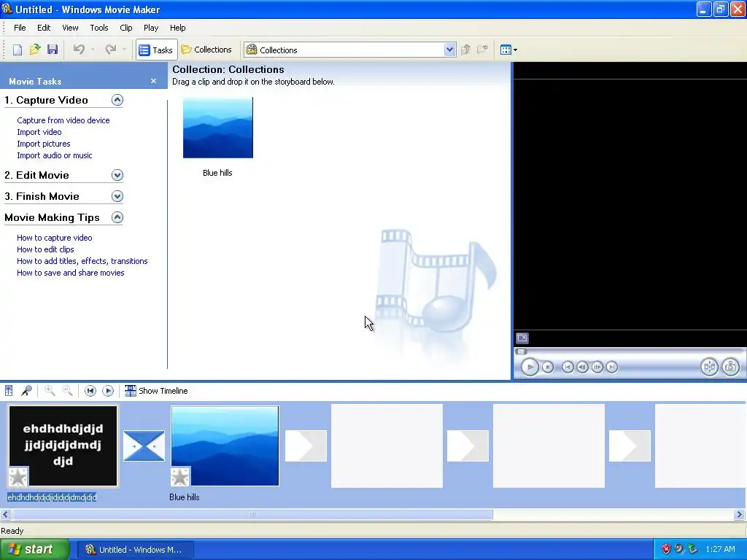Click Rewind Storyboard button
The height and width of the screenshot is (560, 747).
click(x=90, y=391)
